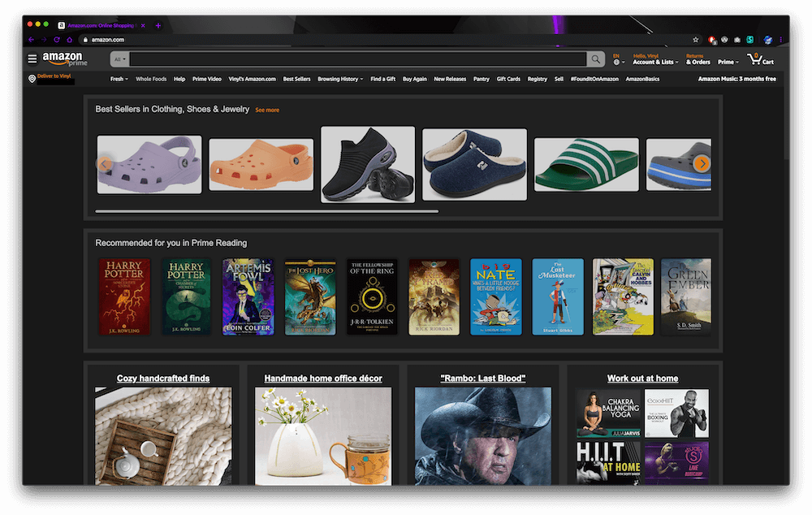The image size is (812, 515).
Task: Click the gray W extension icon
Action: [x=724, y=39]
